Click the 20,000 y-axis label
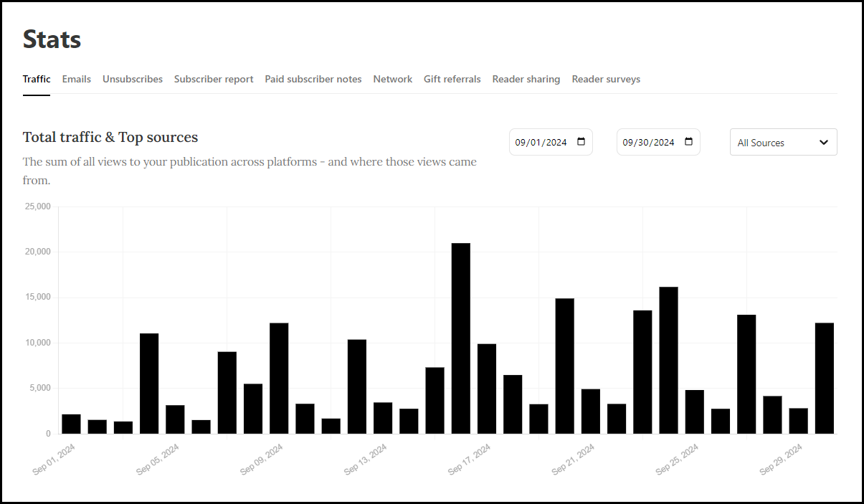The image size is (864, 504). click(38, 252)
